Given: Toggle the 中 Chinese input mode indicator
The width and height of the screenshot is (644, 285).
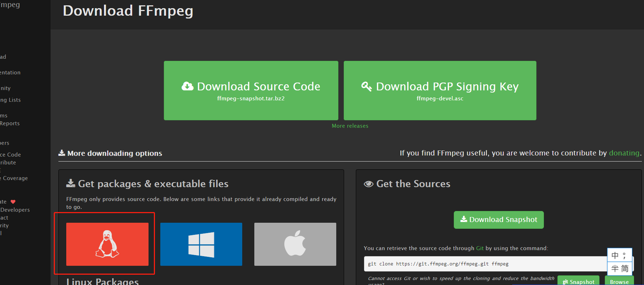Looking at the screenshot, I should click(x=615, y=255).
